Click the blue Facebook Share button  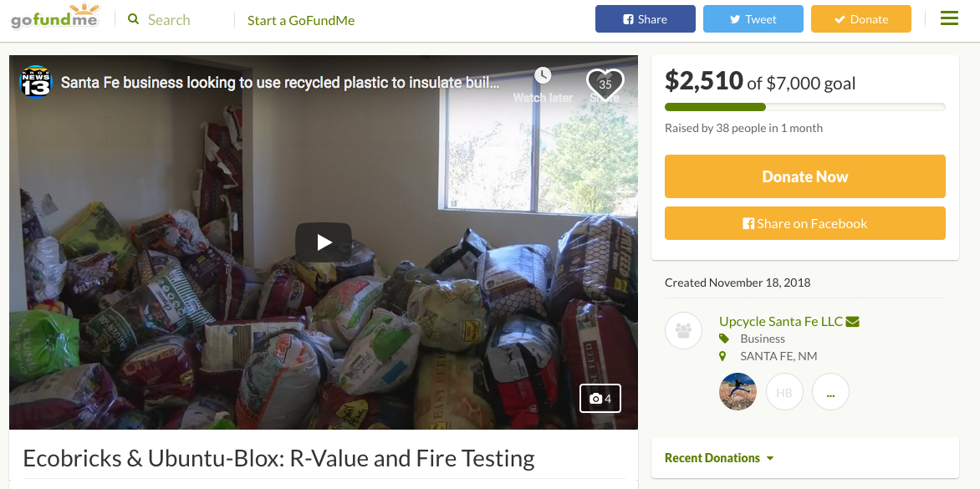point(646,19)
